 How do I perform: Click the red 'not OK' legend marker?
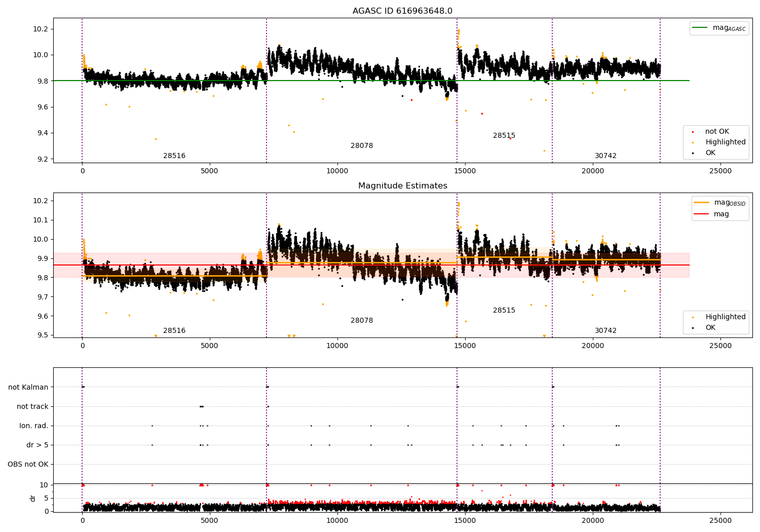pyautogui.click(x=693, y=132)
